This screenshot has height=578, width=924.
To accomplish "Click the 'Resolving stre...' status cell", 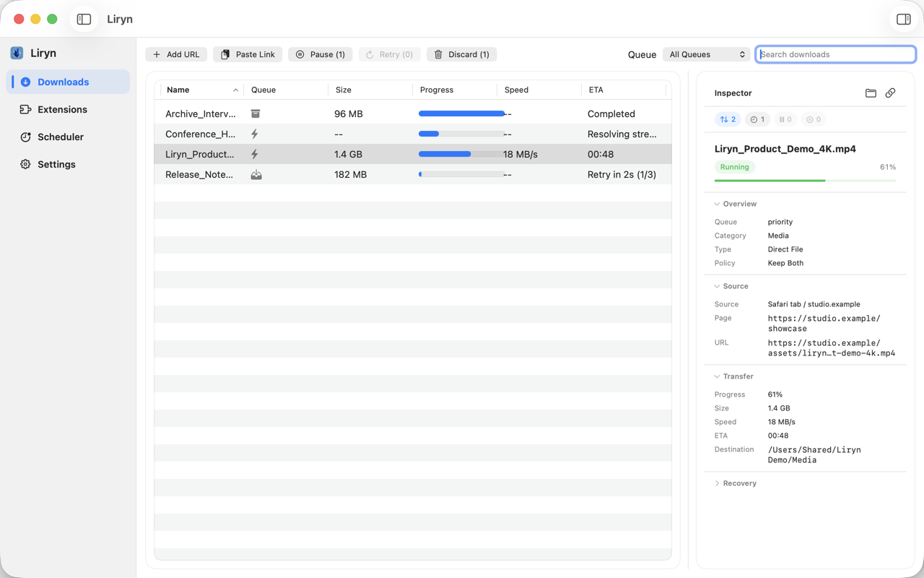I will 622,134.
